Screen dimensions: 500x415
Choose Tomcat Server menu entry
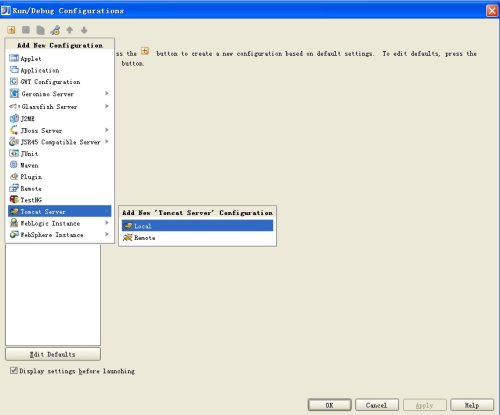(60, 211)
